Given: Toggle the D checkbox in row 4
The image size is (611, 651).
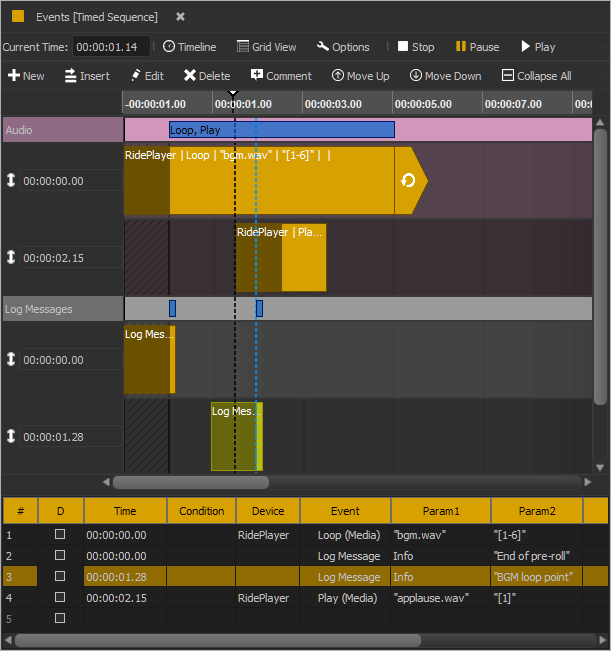Looking at the screenshot, I should coord(60,598).
